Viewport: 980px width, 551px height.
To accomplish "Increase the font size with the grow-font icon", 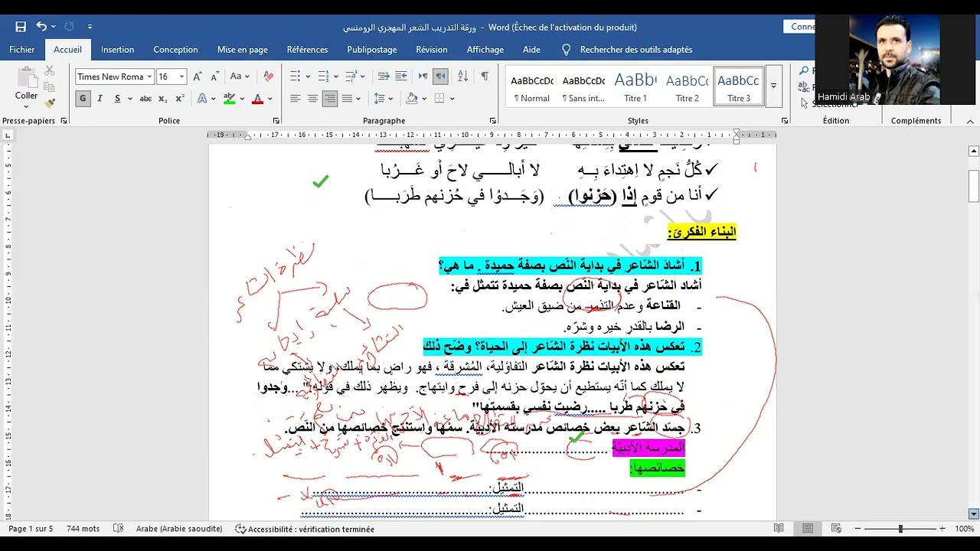I will coord(198,77).
